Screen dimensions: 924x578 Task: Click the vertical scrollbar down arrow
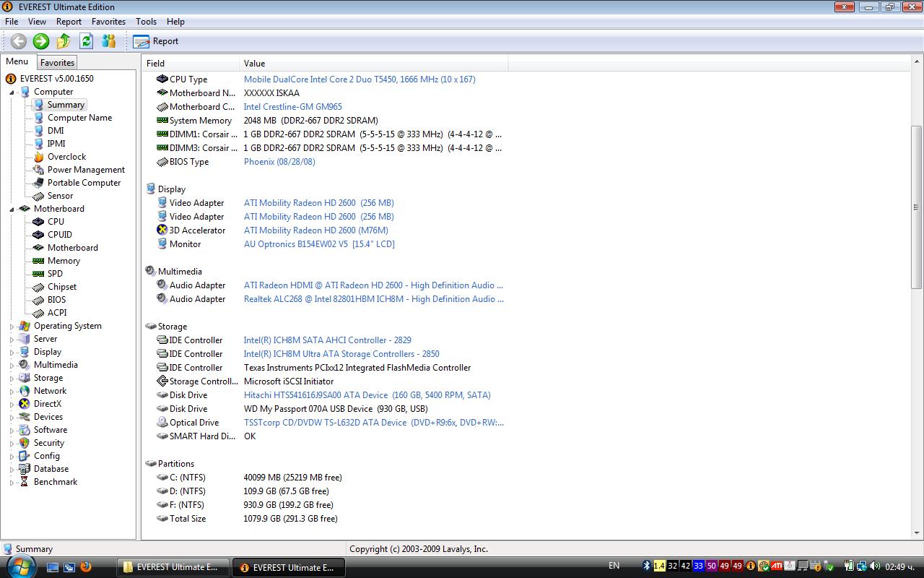click(x=917, y=533)
